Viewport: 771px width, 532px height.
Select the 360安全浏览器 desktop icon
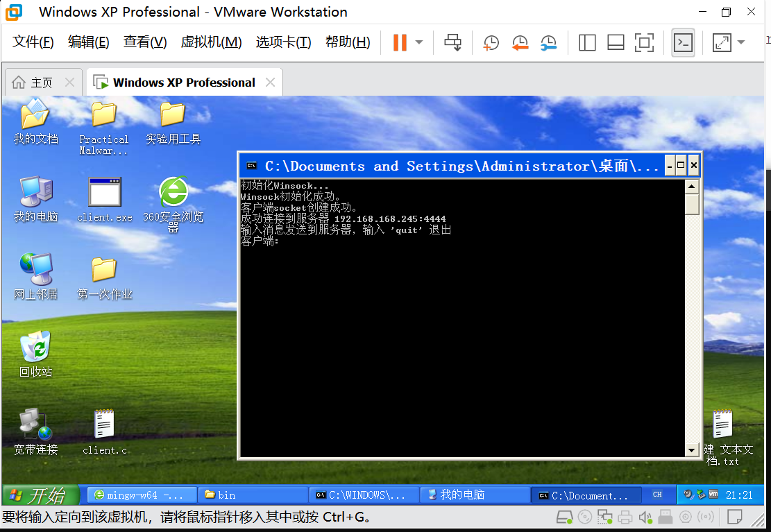click(x=173, y=204)
